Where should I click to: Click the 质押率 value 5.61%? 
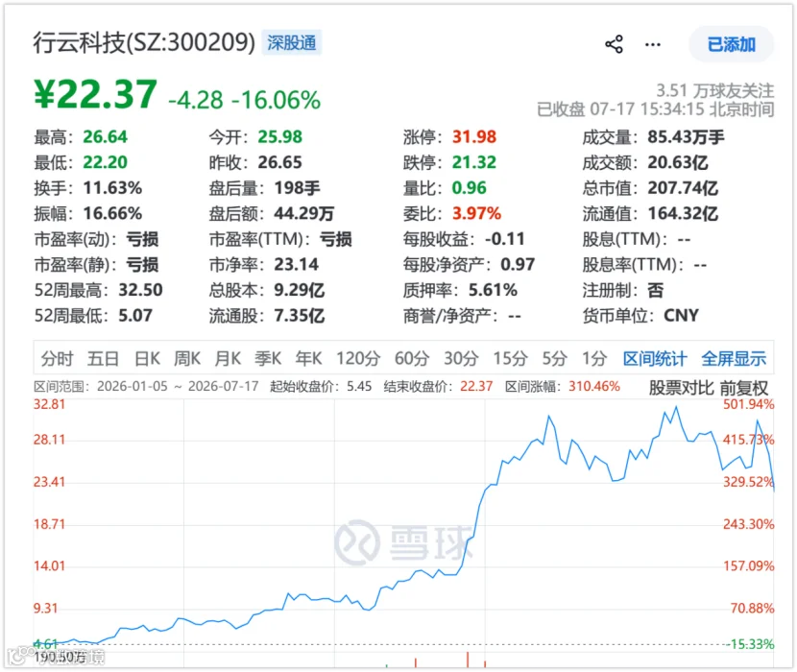tap(493, 290)
